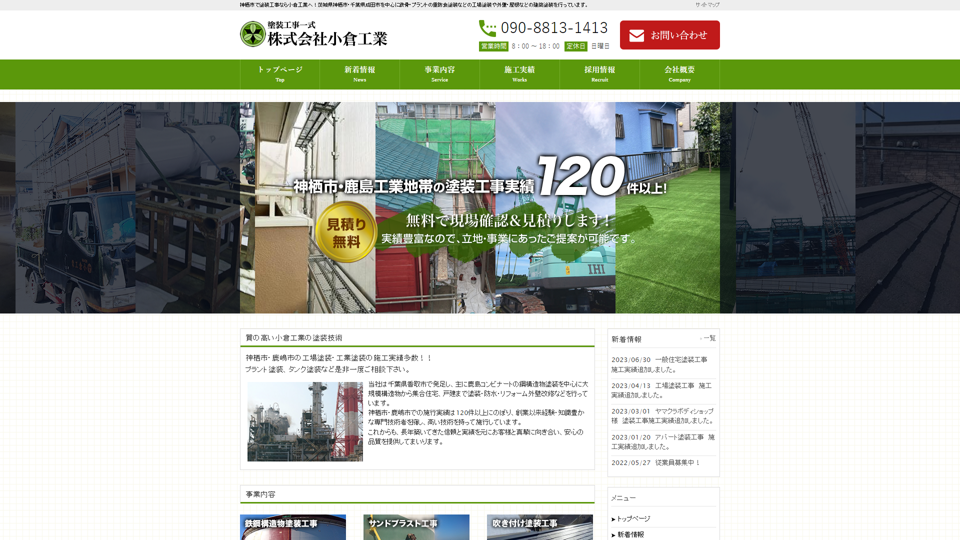Click the industrial plant photo thumbnail
Viewport: 960px width, 540px height.
click(305, 421)
